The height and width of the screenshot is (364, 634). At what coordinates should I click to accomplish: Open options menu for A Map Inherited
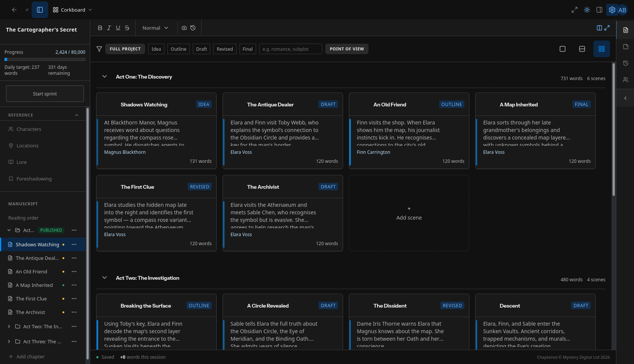coord(74,285)
